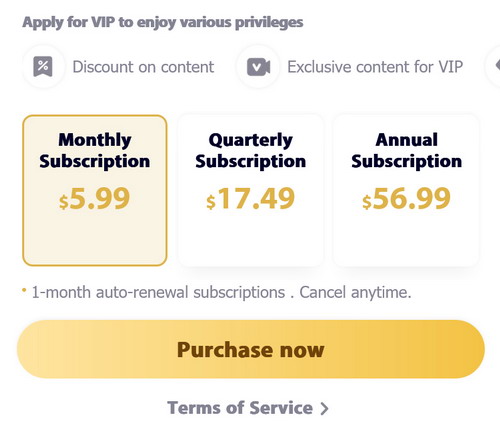Click the "Annual Subscription" title text
Viewport: 500px width, 422px height.
point(406,151)
